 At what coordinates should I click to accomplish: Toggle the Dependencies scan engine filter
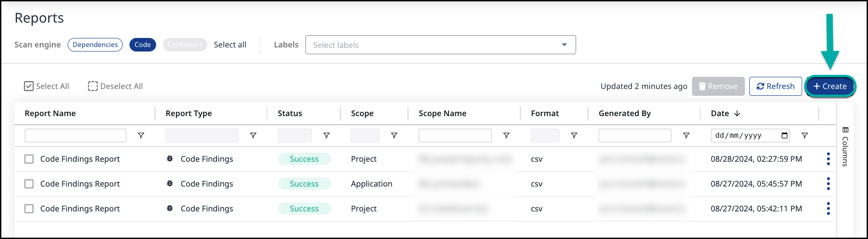click(x=95, y=45)
